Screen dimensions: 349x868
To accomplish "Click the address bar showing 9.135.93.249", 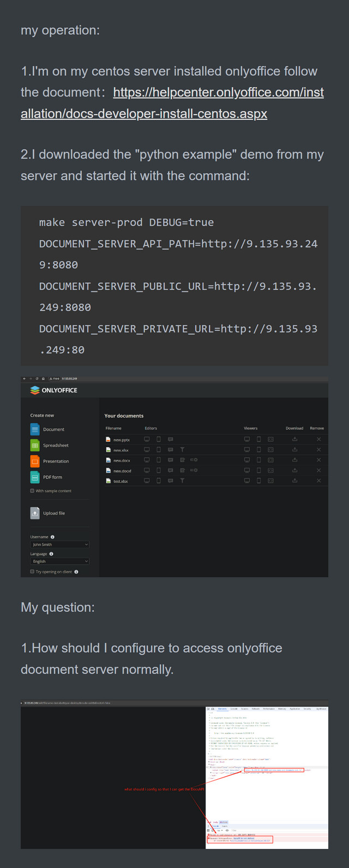I will coord(69,379).
